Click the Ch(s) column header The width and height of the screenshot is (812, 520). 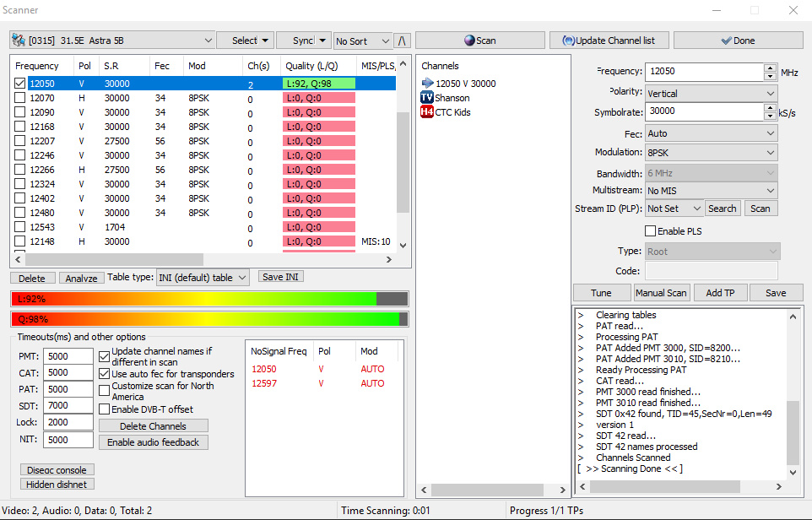tap(261, 66)
